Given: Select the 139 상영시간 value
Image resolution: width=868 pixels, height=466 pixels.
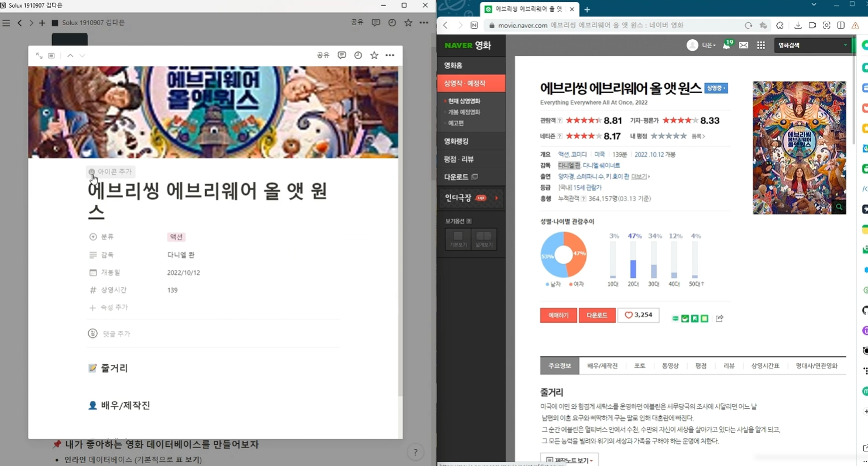Looking at the screenshot, I should [x=172, y=290].
